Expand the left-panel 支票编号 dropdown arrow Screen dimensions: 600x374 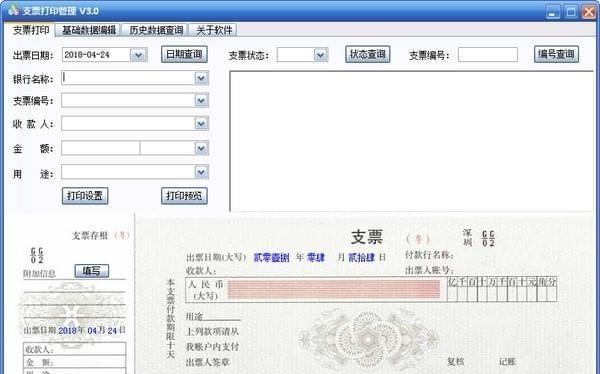click(201, 101)
